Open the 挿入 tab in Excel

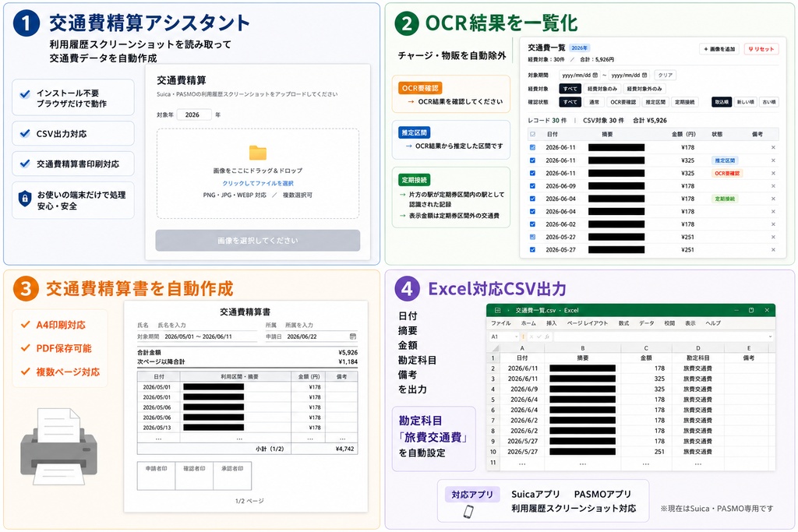point(552,323)
